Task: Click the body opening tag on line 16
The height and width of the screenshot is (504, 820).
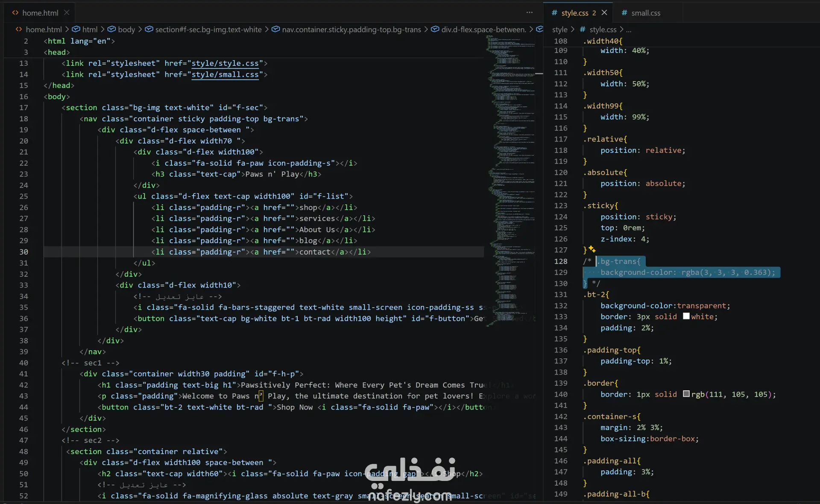Action: point(56,97)
